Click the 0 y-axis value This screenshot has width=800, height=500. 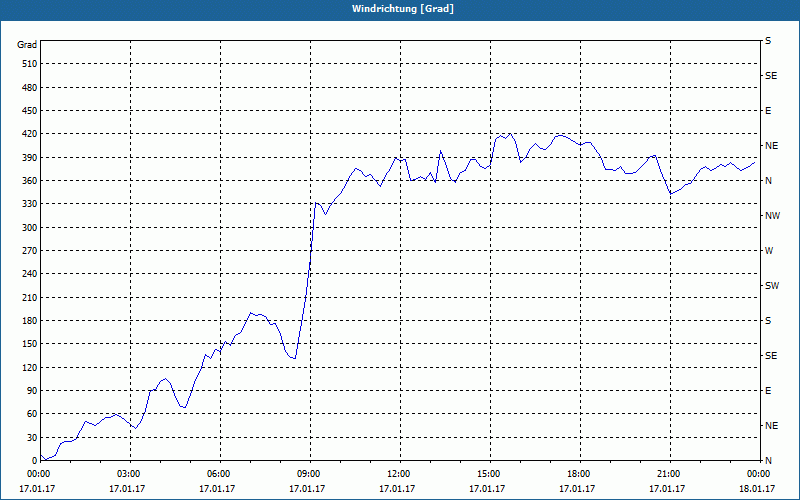point(35,461)
